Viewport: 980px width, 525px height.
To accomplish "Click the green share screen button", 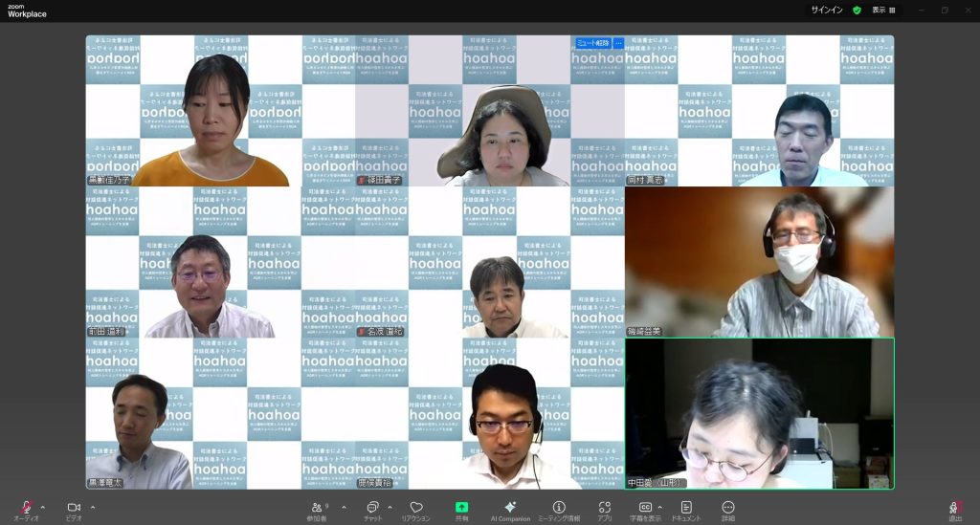I will pos(462,507).
